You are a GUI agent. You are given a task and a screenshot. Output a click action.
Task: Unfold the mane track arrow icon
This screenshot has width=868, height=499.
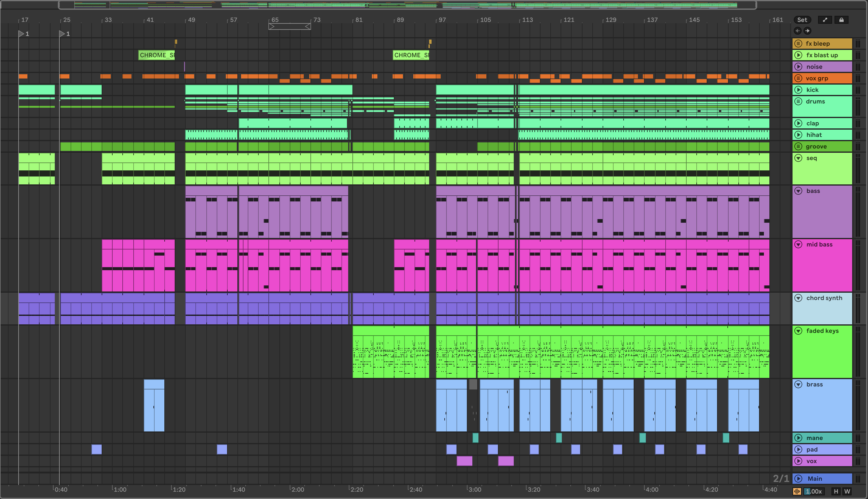click(x=798, y=438)
